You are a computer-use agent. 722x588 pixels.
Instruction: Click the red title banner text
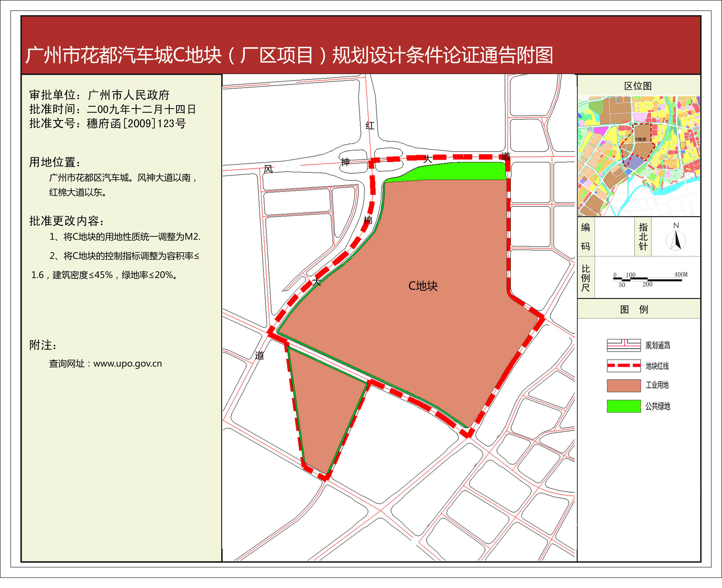[x=289, y=55]
